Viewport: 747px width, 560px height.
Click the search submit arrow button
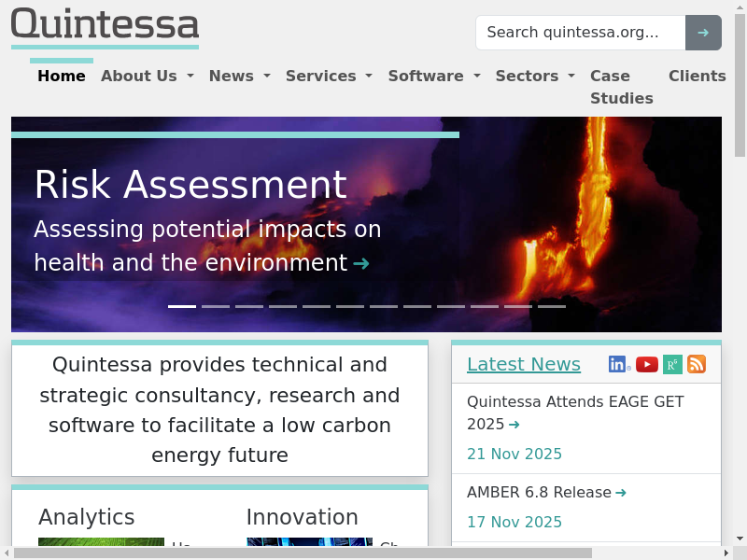point(703,33)
